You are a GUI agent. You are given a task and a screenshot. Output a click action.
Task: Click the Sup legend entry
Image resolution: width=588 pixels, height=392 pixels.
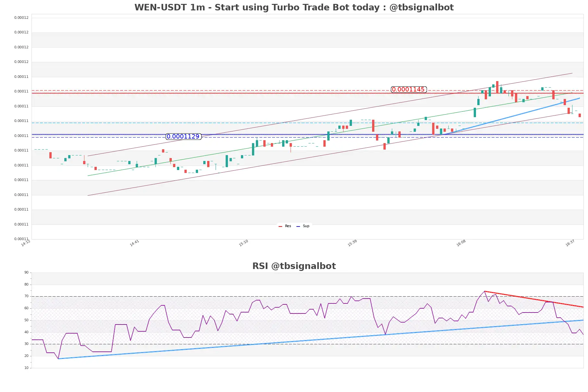coord(303,226)
